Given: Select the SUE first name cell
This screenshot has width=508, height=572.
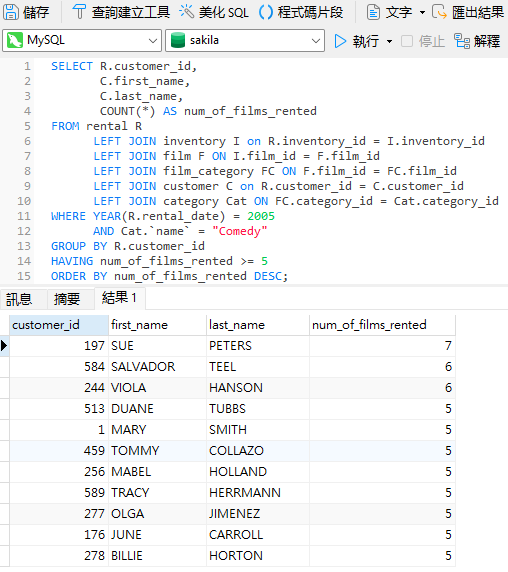Looking at the screenshot, I should pyautogui.click(x=158, y=345).
